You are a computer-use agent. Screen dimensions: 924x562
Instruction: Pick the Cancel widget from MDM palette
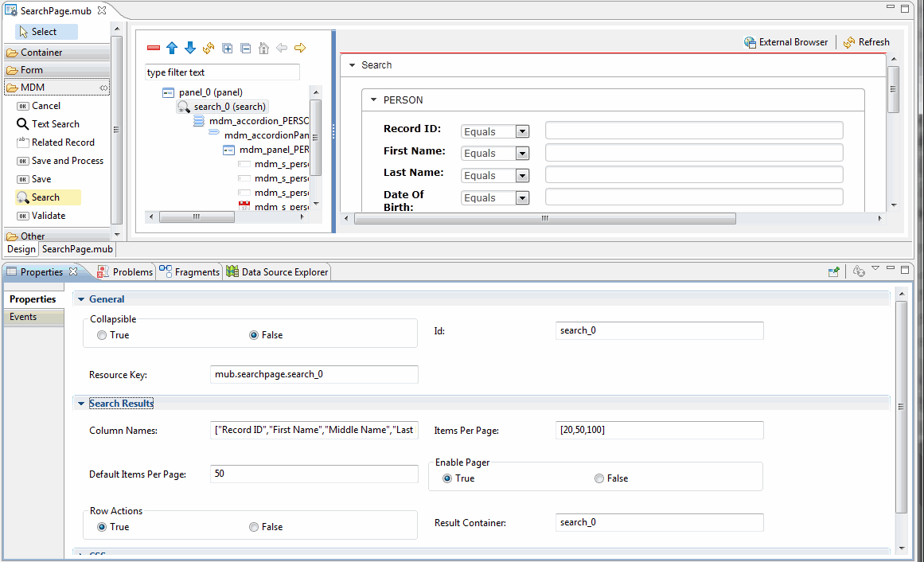39,106
